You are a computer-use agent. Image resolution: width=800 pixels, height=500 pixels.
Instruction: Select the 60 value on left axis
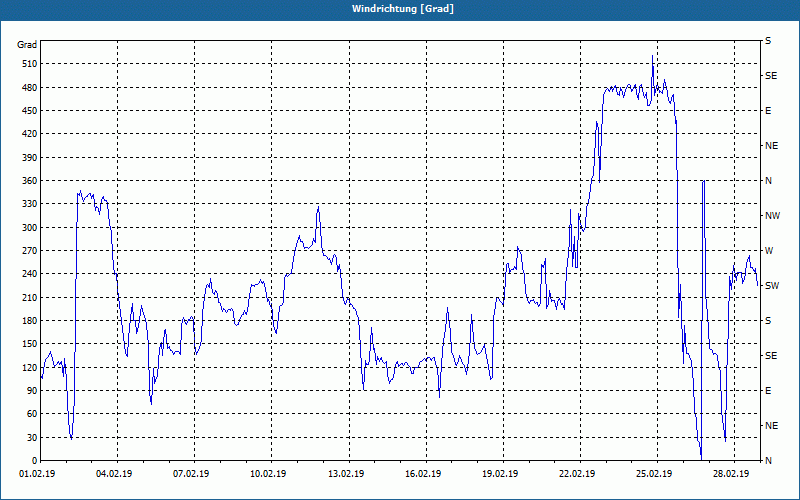pos(32,414)
